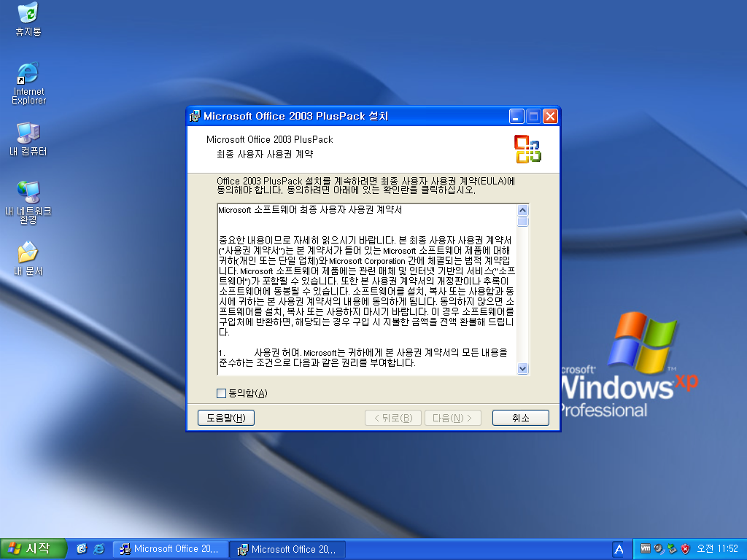747x560 pixels.
Task: Select the 내 네트워크 환경 desktop icon
Action: 28,203
